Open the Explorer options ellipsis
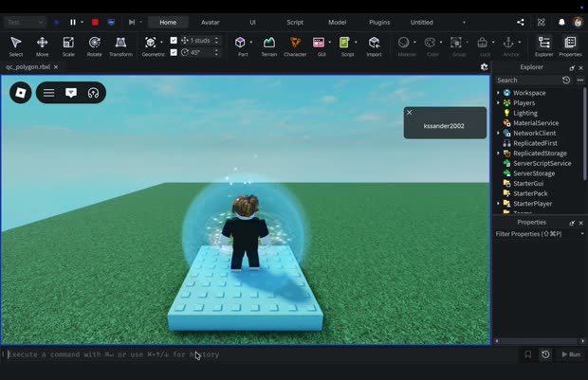 click(x=580, y=81)
